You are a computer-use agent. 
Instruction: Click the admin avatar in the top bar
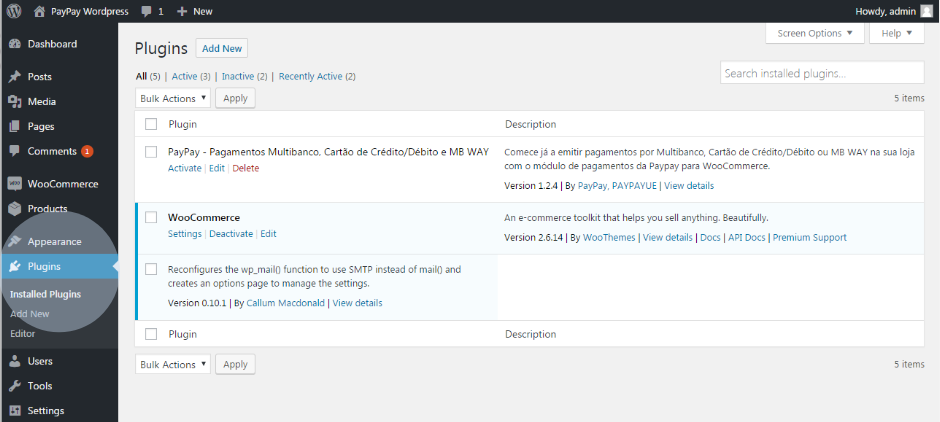tap(927, 11)
